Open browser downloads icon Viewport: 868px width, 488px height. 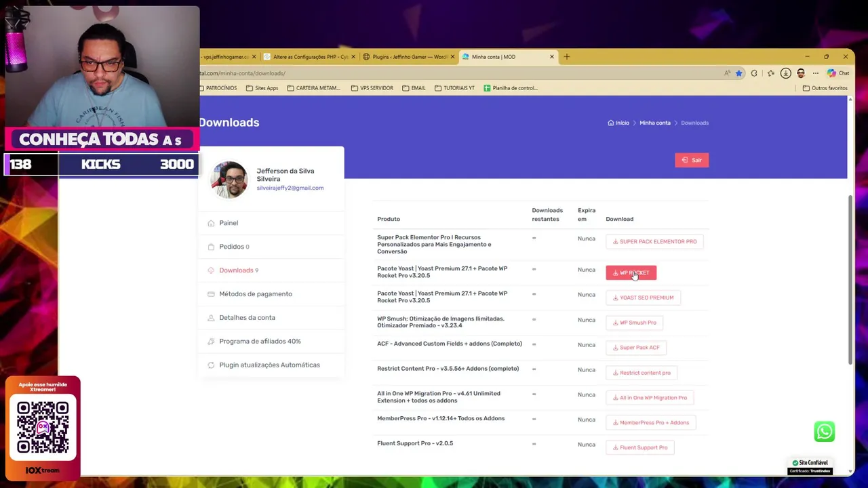(785, 73)
